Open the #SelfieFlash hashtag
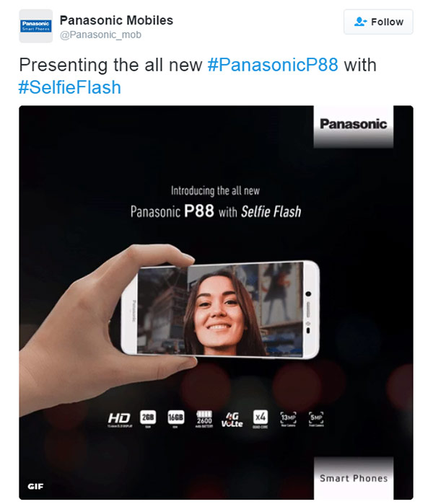433x504 pixels. click(x=70, y=87)
